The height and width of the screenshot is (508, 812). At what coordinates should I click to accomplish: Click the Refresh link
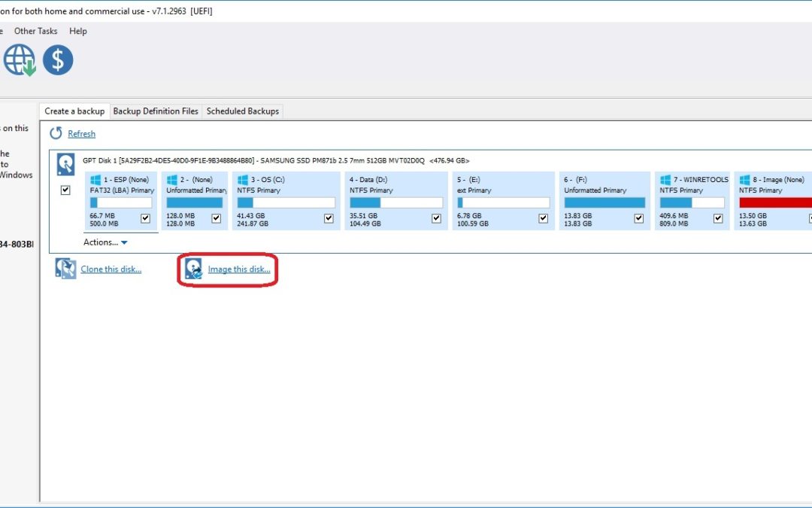pos(81,134)
